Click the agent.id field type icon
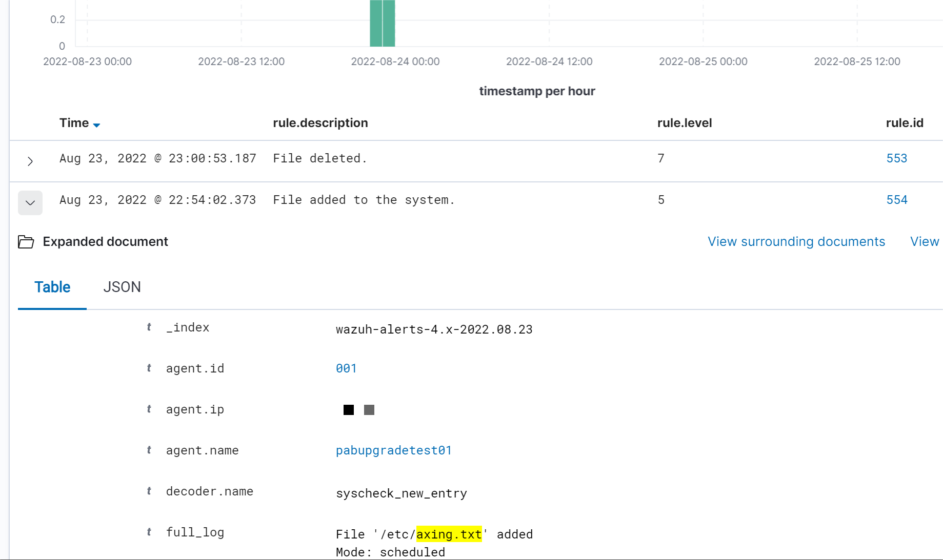Viewport: 943px width, 560px height. (x=149, y=368)
